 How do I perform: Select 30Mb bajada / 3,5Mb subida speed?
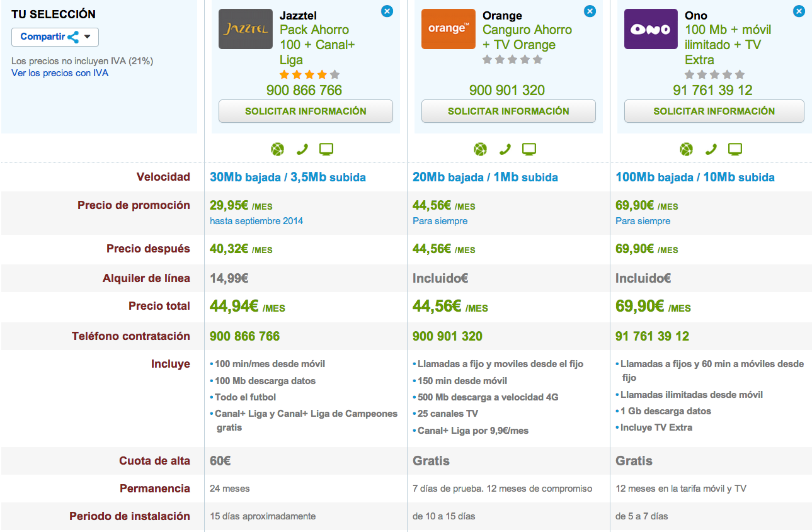coord(288,178)
